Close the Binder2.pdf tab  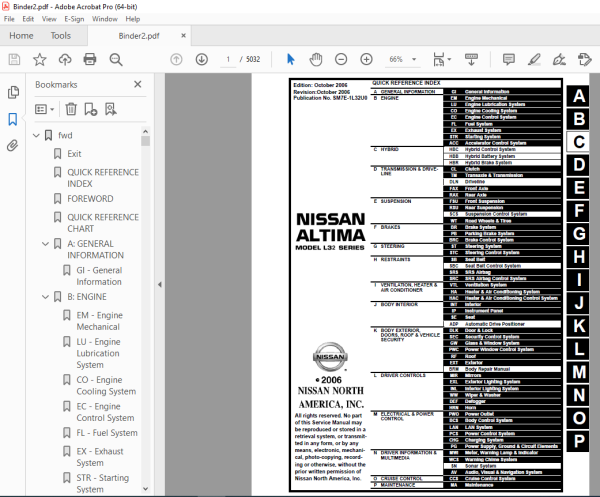click(x=184, y=36)
